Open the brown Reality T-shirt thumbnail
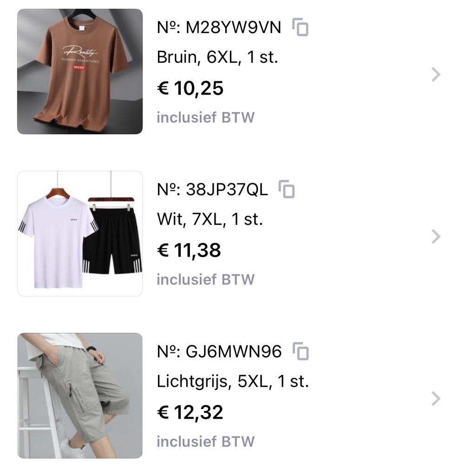 80,72
